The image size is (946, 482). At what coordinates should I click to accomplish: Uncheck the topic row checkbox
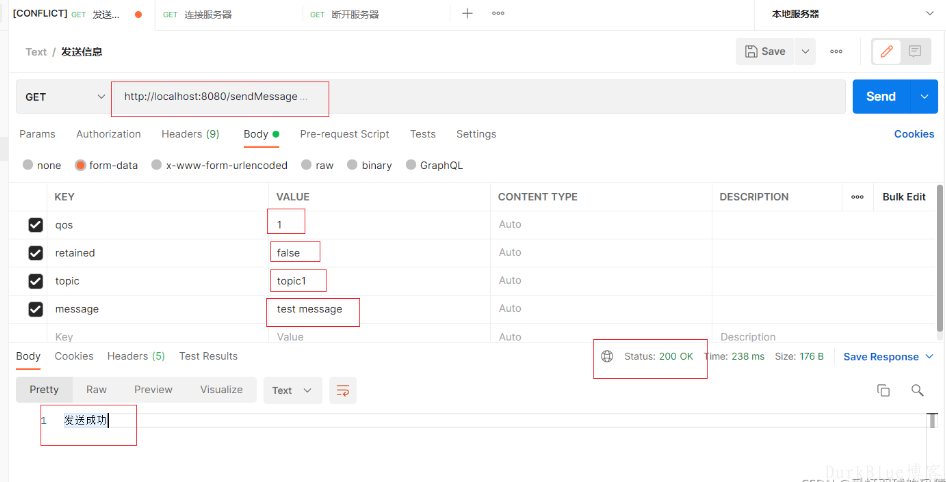(36, 281)
